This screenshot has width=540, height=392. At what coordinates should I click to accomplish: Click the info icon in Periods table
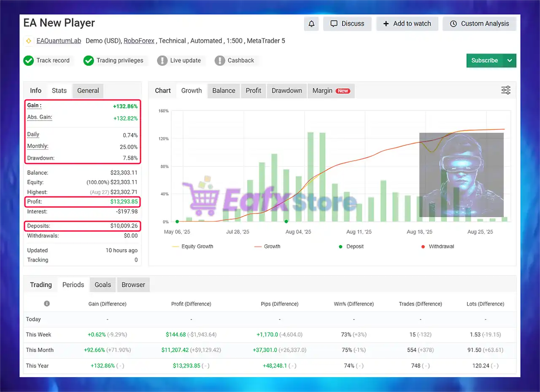click(x=47, y=303)
